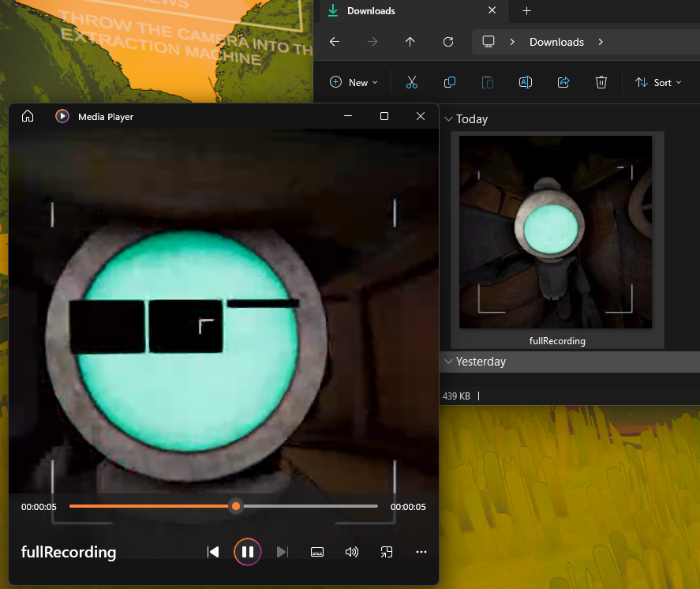This screenshot has width=700, height=589.
Task: Collapse the Today group
Action: click(449, 119)
